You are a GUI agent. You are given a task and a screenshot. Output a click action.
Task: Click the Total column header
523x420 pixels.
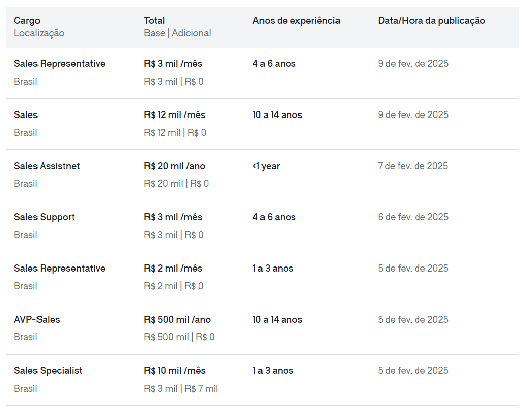click(154, 21)
